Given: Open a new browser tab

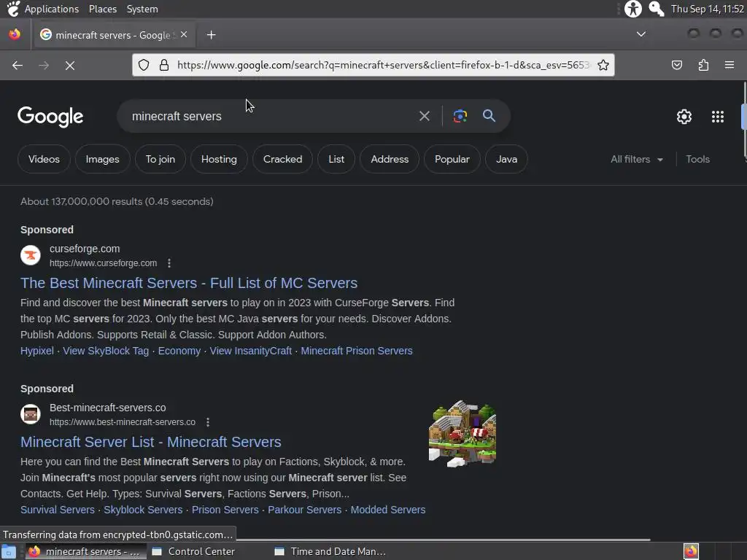Looking at the screenshot, I should [x=211, y=35].
